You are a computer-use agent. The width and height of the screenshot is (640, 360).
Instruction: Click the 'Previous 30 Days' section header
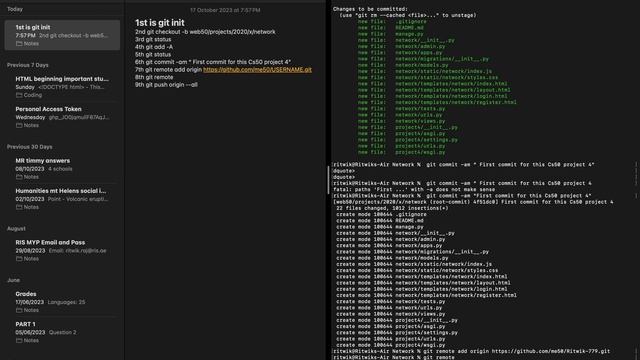click(x=29, y=147)
